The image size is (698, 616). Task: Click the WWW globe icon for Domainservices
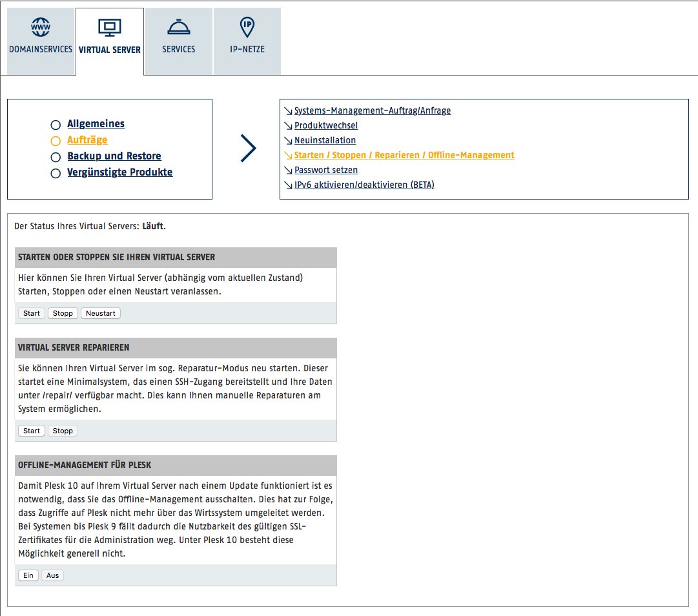pos(41,27)
